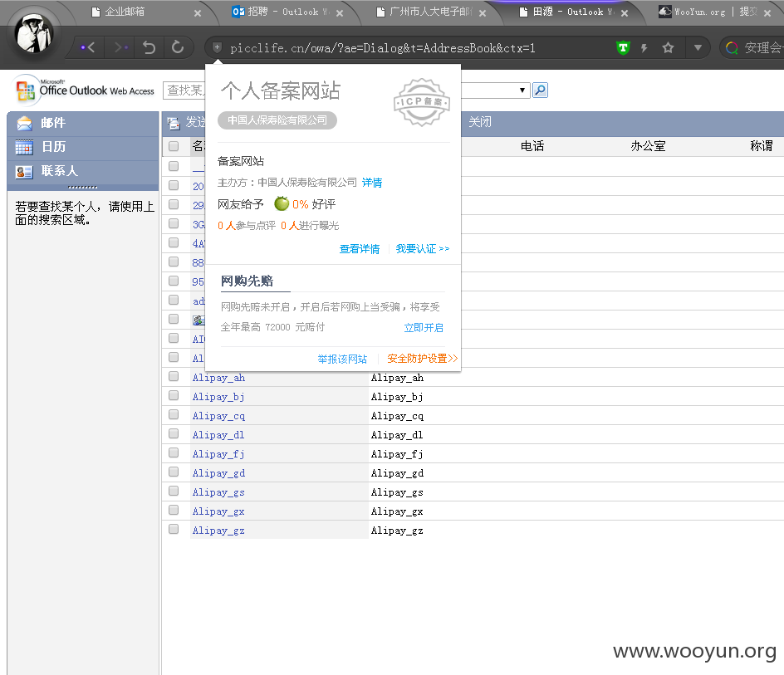The image size is (784, 675).
Task: Close the 招聘 - Outlook tab
Action: [x=340, y=13]
